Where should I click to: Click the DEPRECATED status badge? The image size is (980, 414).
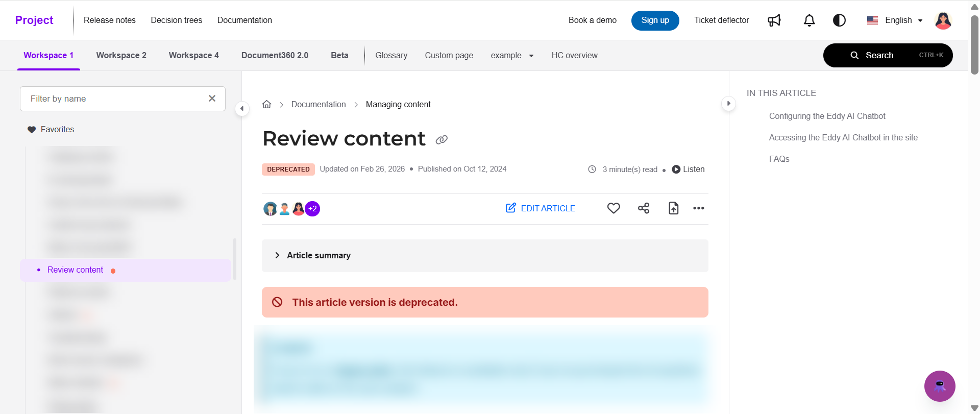point(288,169)
